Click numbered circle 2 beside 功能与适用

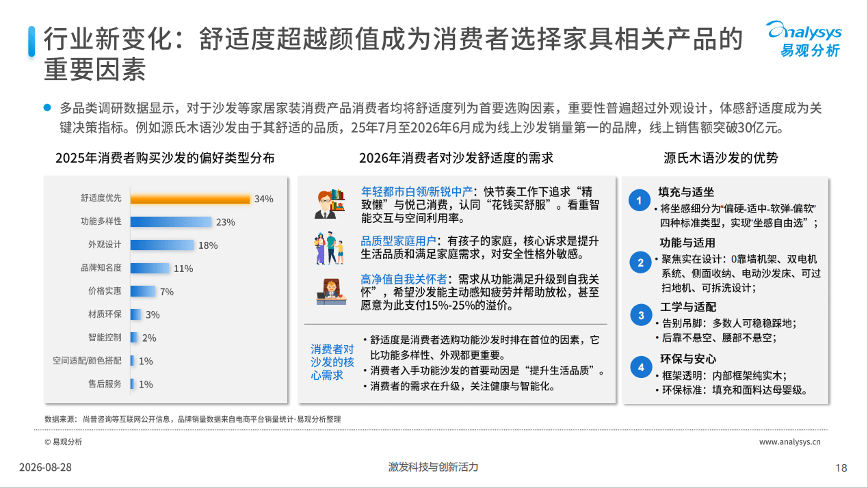[x=640, y=262]
